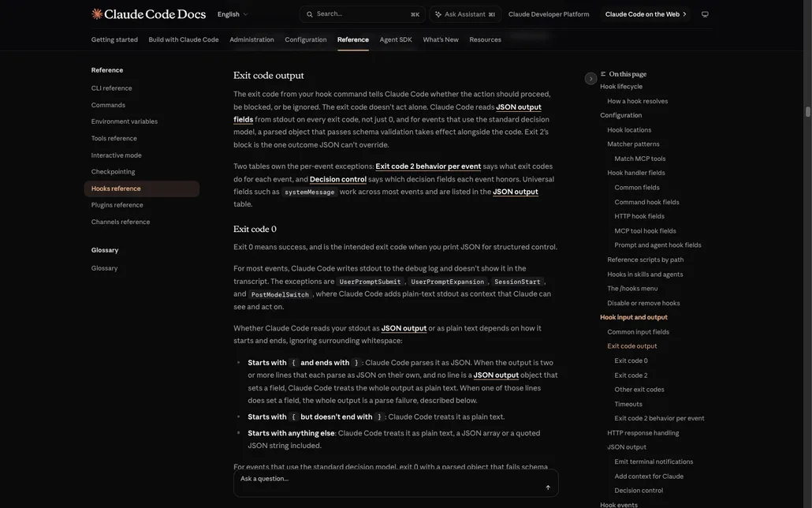The height and width of the screenshot is (508, 812).
Task: Jump to Hook lifecycle section
Action: [x=621, y=87]
